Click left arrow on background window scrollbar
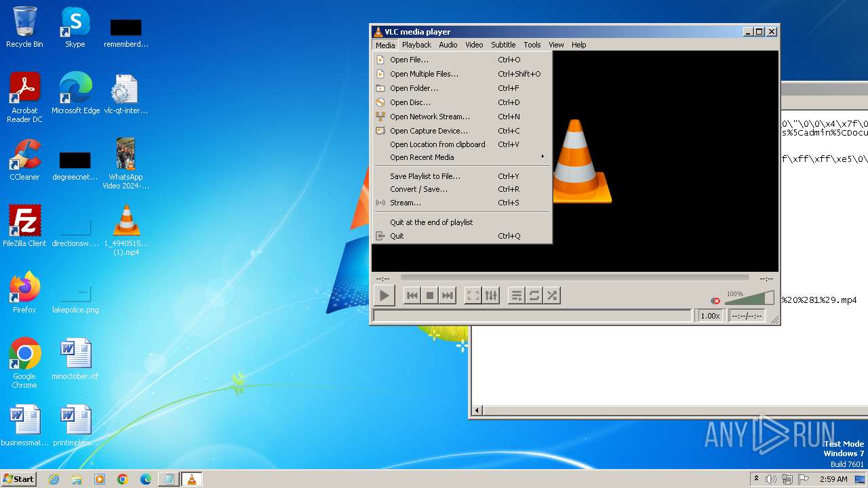The height and width of the screenshot is (488, 868). 477,410
